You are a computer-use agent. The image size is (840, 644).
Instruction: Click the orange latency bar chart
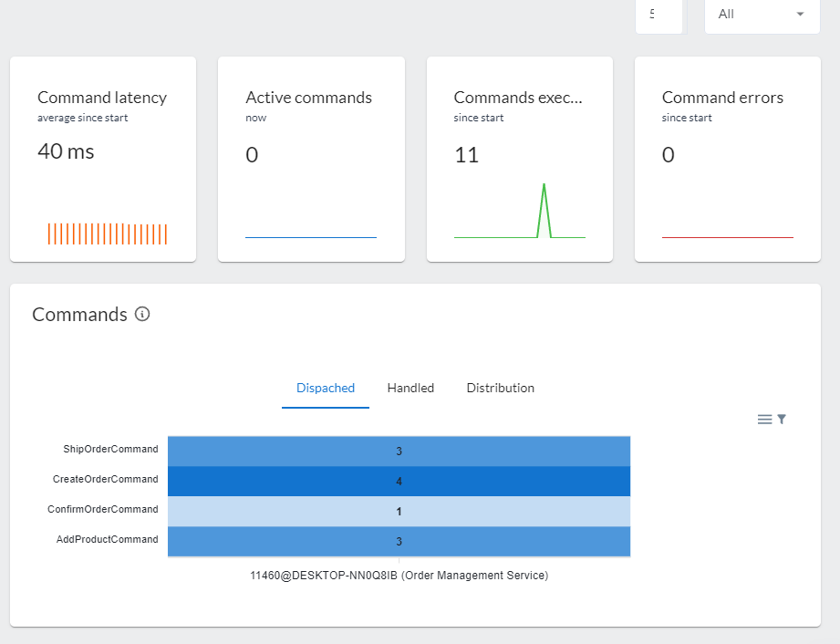pyautogui.click(x=107, y=234)
